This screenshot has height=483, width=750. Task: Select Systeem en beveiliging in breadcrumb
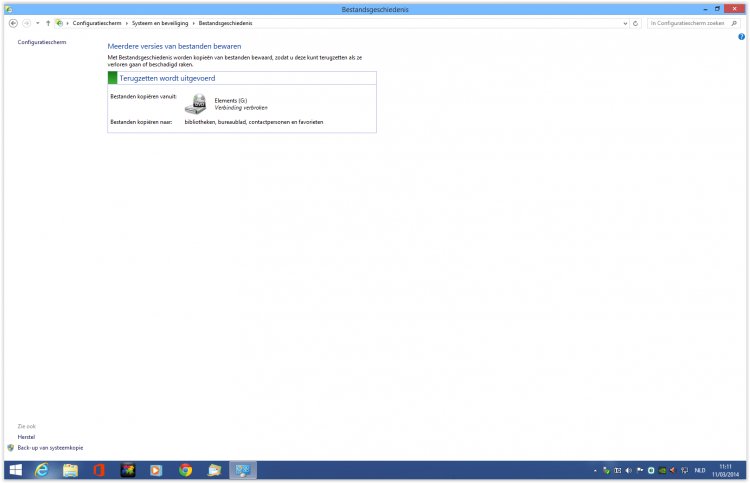point(160,23)
